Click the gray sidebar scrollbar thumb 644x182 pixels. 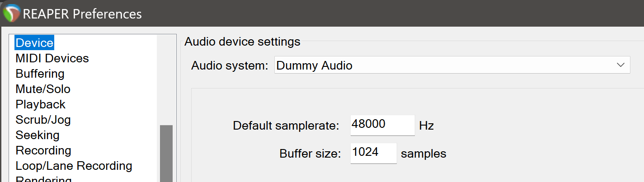click(166, 154)
